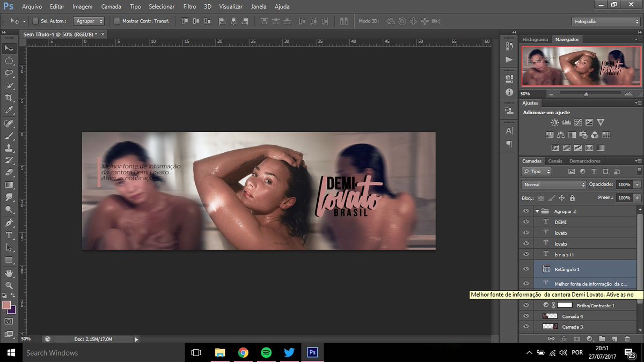Create a new layer with the new layer button
Screen dimensions: 644x362
coord(614,338)
